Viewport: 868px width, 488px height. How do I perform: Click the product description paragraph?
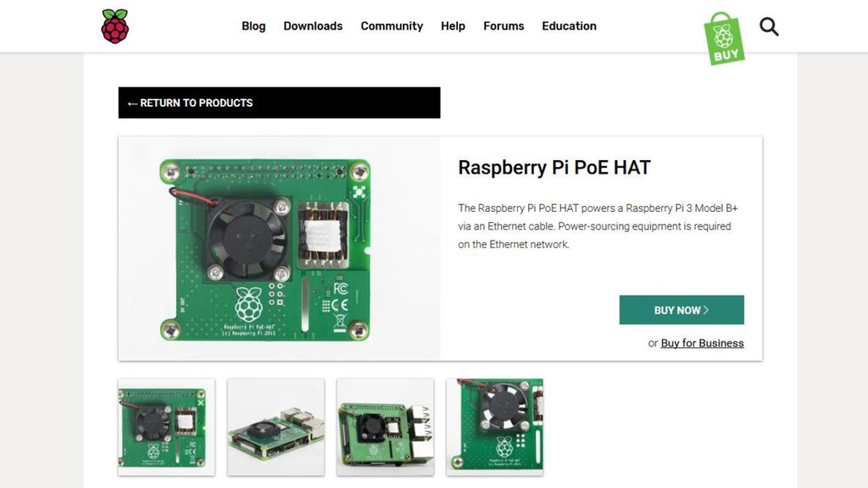click(598, 225)
